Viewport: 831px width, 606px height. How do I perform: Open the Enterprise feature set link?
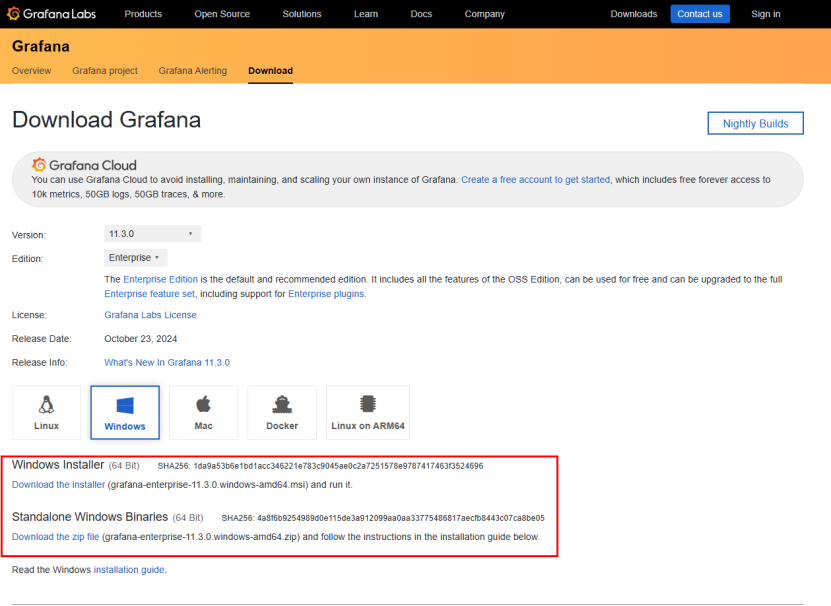point(149,294)
